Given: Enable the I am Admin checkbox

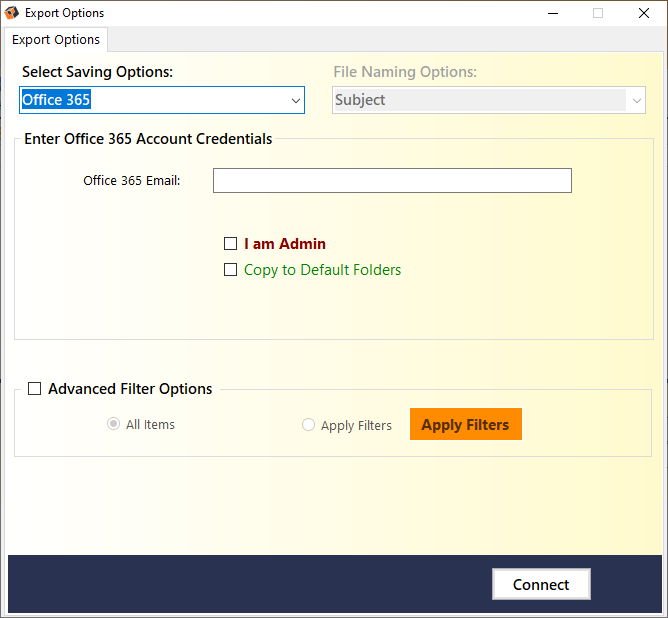Looking at the screenshot, I should click(231, 244).
